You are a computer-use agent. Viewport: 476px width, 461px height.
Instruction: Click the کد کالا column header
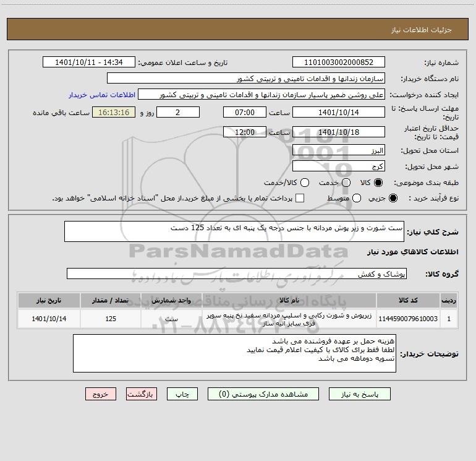[408, 300]
